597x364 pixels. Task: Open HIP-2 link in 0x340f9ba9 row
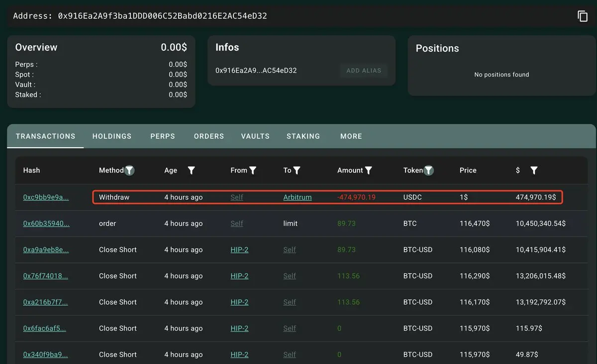[x=239, y=355]
